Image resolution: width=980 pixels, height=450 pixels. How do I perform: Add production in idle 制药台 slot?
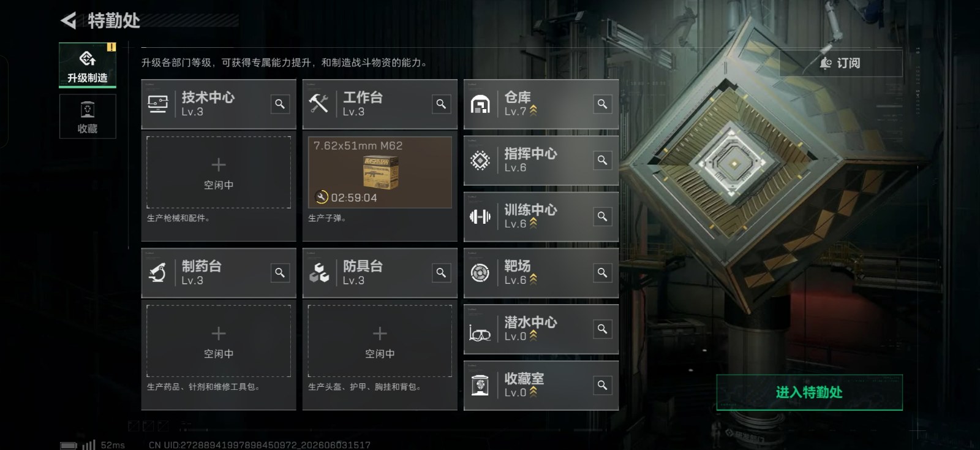[x=219, y=341]
